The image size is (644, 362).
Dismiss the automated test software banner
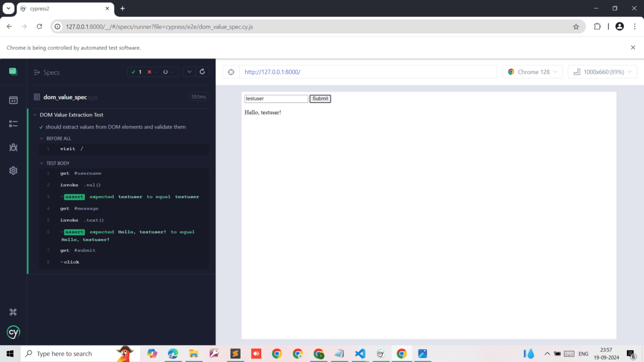[x=633, y=47]
